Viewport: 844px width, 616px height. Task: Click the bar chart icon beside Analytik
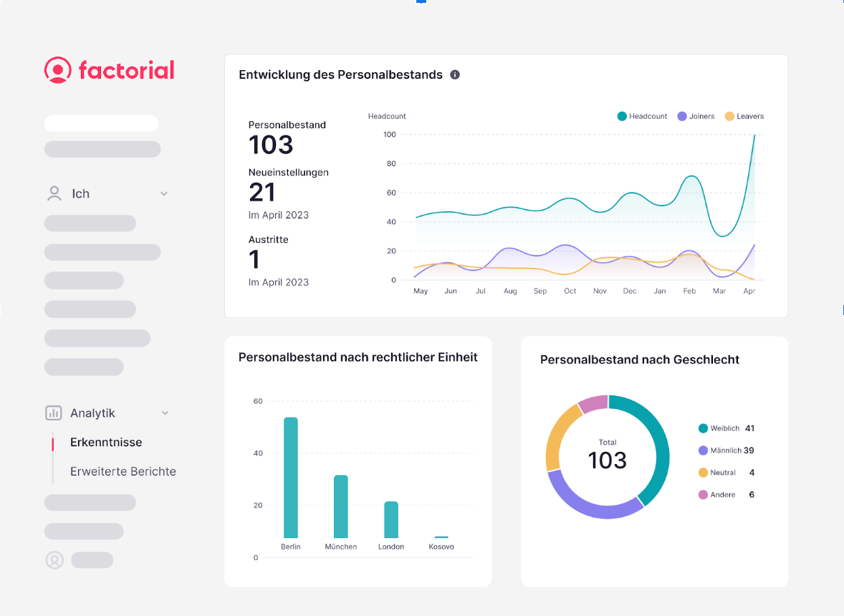[54, 413]
